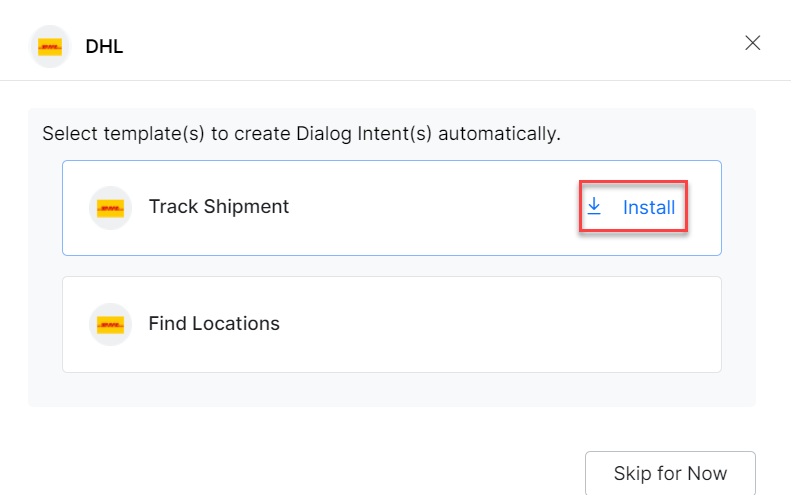Click the DHL title text in the header
This screenshot has height=495, width=791.
point(104,46)
